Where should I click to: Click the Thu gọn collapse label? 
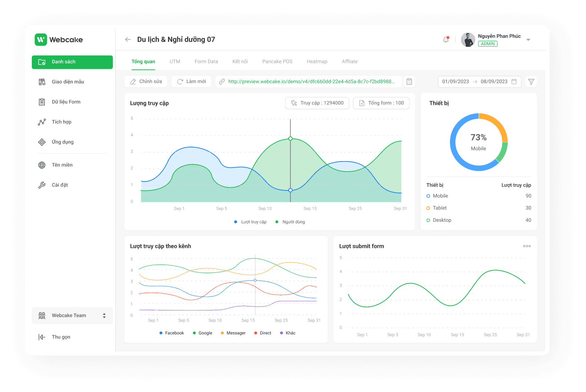61,337
